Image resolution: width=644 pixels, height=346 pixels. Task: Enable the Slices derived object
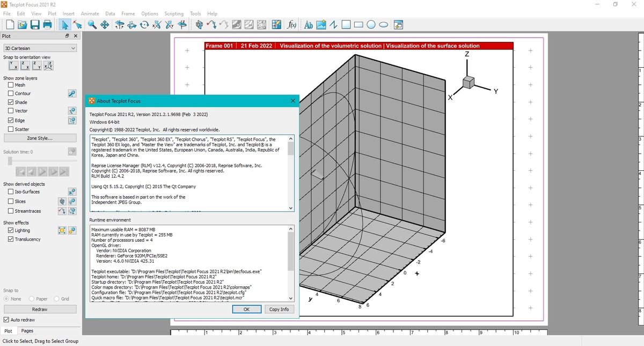[11, 201]
